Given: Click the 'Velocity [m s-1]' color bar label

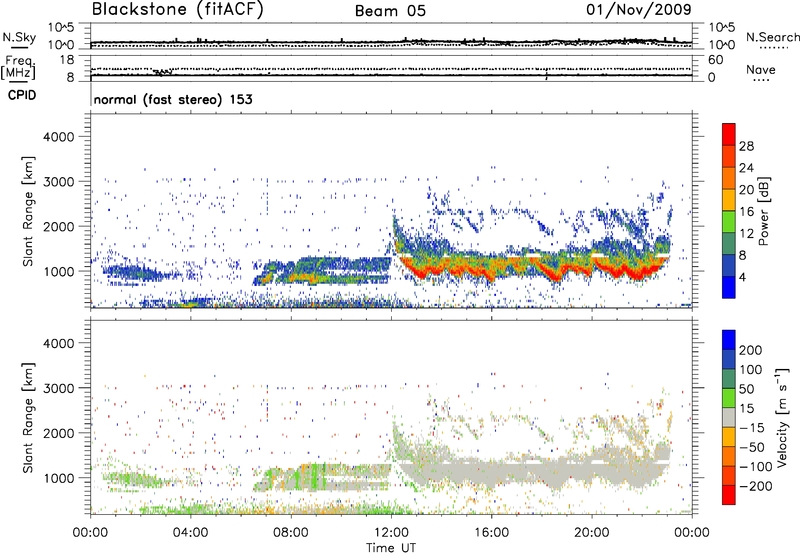Looking at the screenshot, I should [x=781, y=417].
